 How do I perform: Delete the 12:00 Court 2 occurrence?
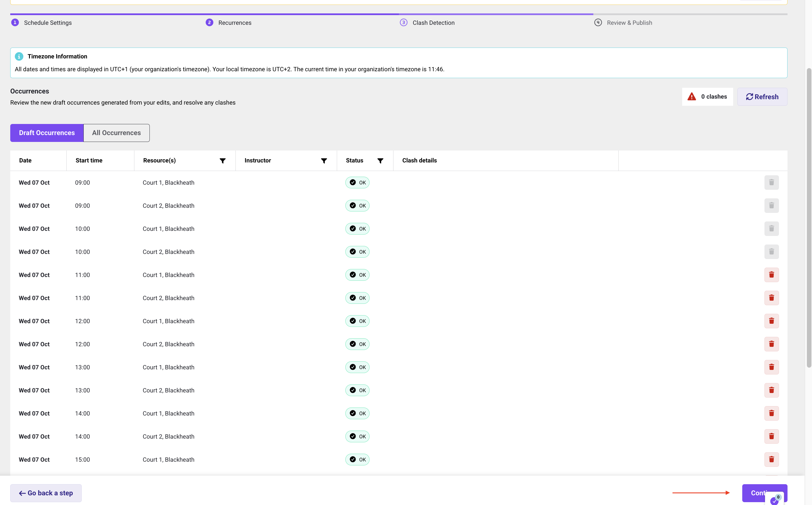point(771,344)
